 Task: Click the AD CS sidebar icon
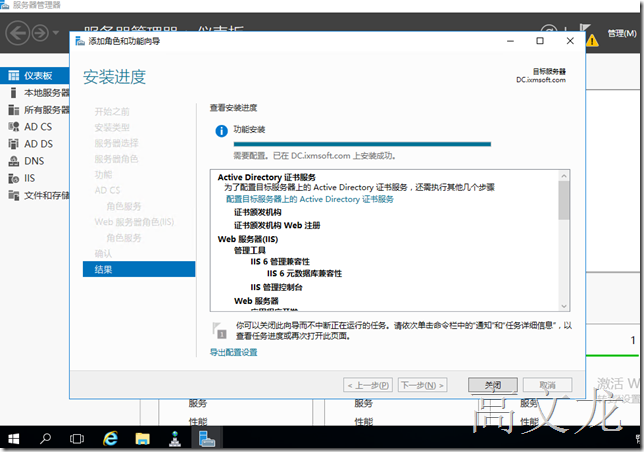point(14,127)
